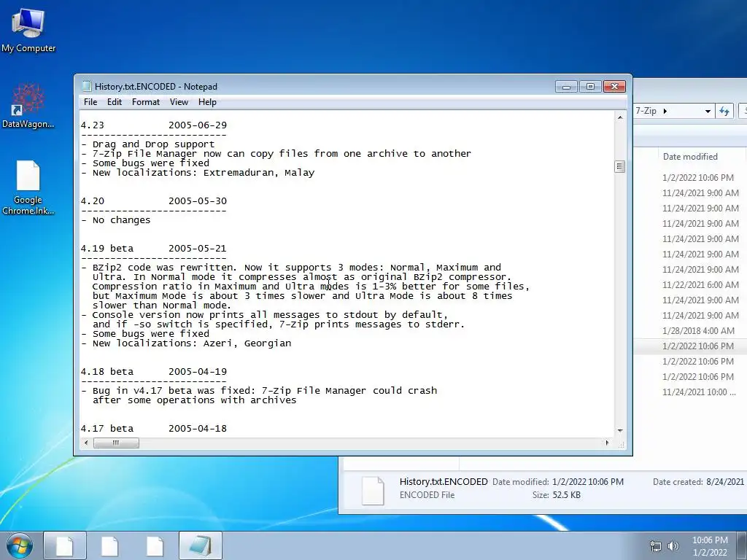Click the Notepad title bar document icon
Viewport: 747px width, 560px height.
pos(86,86)
